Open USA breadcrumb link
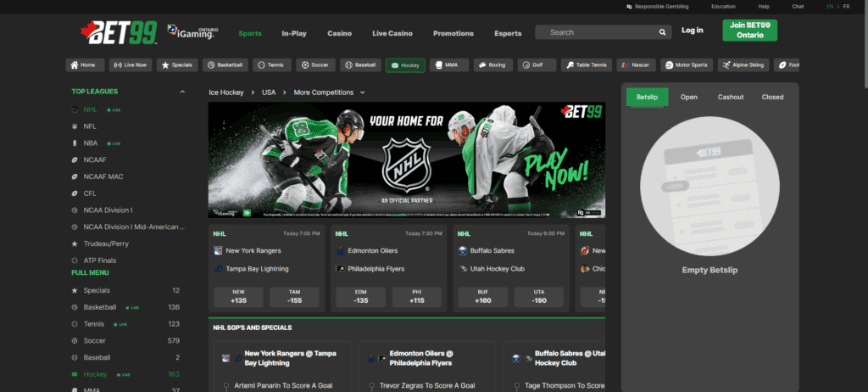The image size is (868, 392). (x=269, y=92)
